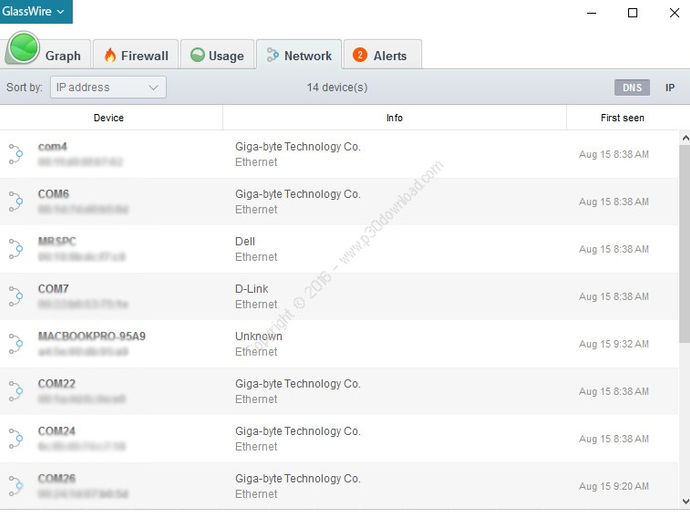Click the flame icon on Firewall tab
Screen dimensions: 690x518
tap(110, 55)
